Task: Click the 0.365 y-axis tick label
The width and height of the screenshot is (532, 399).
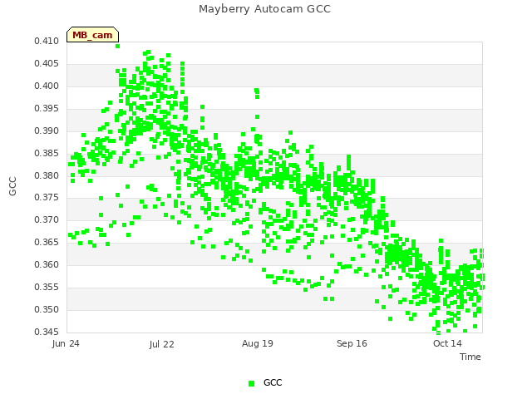Action: pos(47,242)
